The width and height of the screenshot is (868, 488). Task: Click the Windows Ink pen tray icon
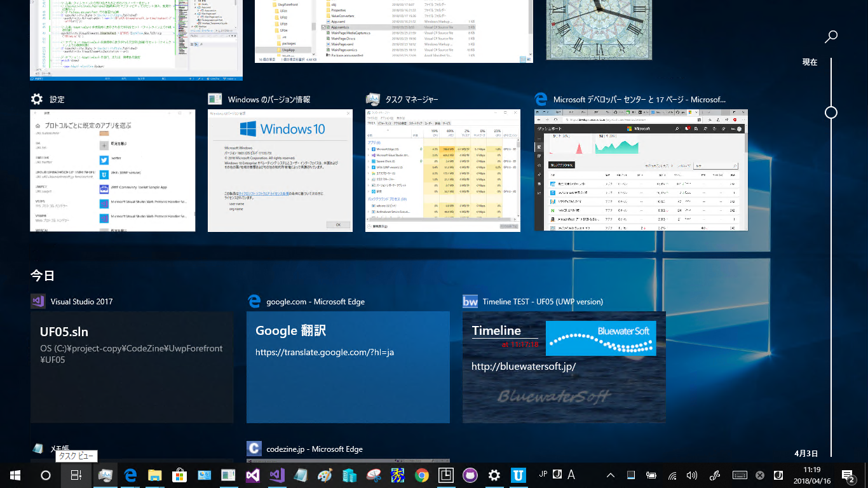point(714,475)
